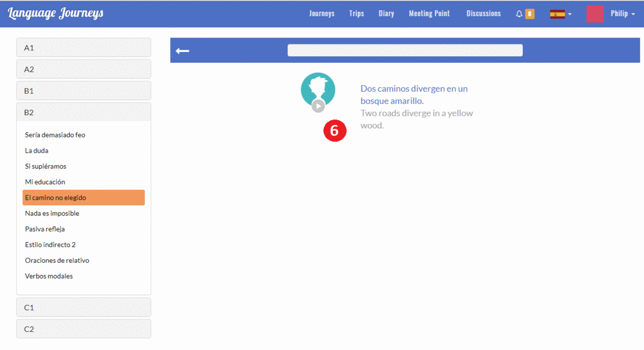
Task: Collapse the B2 level section
Action: pos(84,113)
